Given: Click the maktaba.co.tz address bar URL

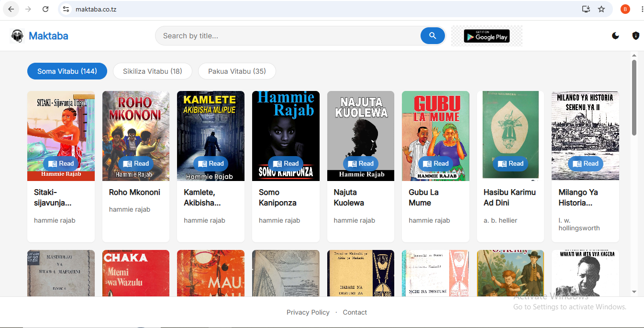Looking at the screenshot, I should 96,9.
